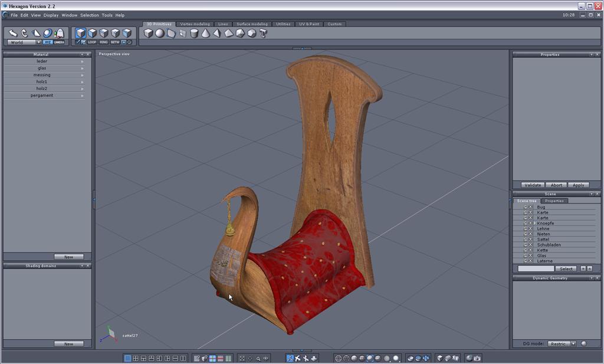Toggle LOOP selection mode
Screen dimensions: 604x364
(92, 42)
